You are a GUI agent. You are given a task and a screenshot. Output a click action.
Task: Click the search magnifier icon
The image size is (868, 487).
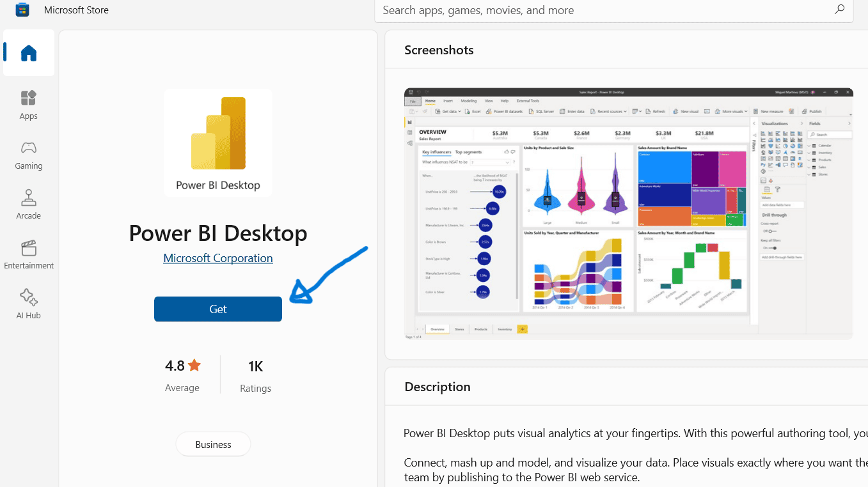coord(839,10)
